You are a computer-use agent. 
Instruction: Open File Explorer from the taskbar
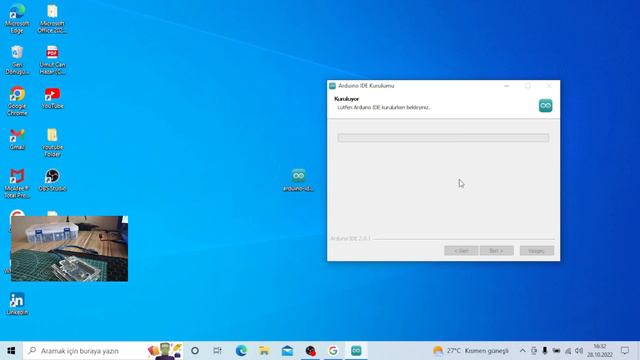264,351
